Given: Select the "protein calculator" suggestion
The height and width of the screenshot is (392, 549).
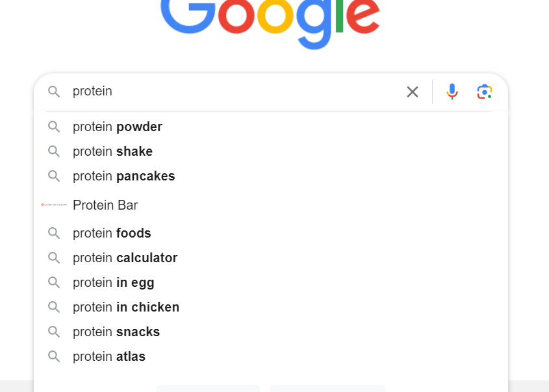Looking at the screenshot, I should click(x=125, y=258).
